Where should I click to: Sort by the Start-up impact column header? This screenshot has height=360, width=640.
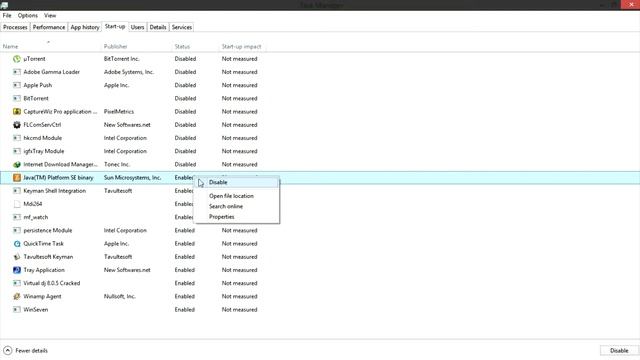[241, 47]
